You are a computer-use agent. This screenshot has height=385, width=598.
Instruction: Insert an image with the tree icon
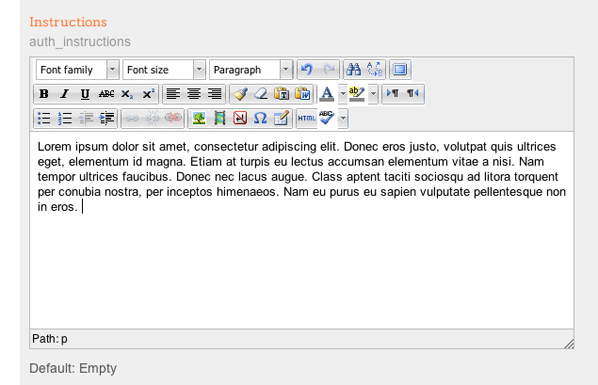(199, 118)
